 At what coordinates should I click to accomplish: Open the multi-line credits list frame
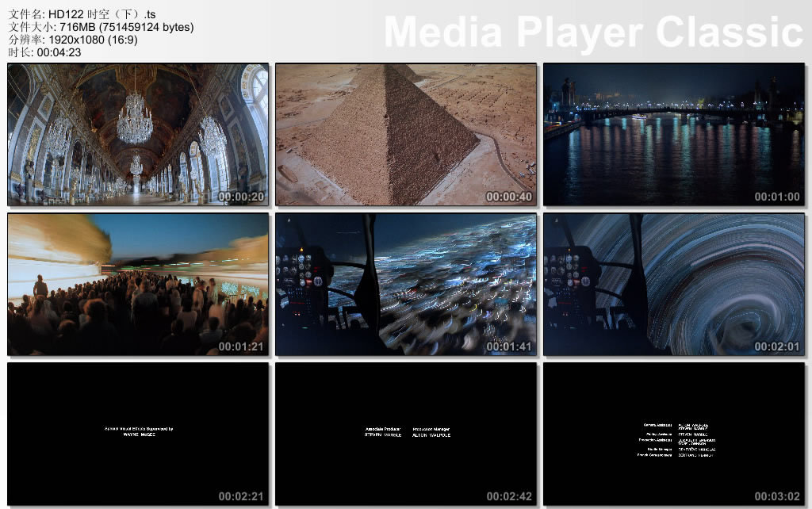click(x=673, y=433)
